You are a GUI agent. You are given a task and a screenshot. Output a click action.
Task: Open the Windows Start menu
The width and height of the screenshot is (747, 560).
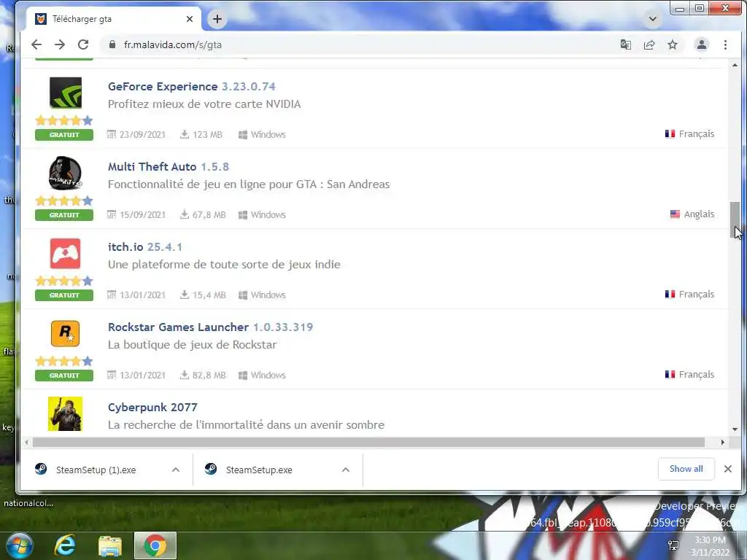[20, 545]
